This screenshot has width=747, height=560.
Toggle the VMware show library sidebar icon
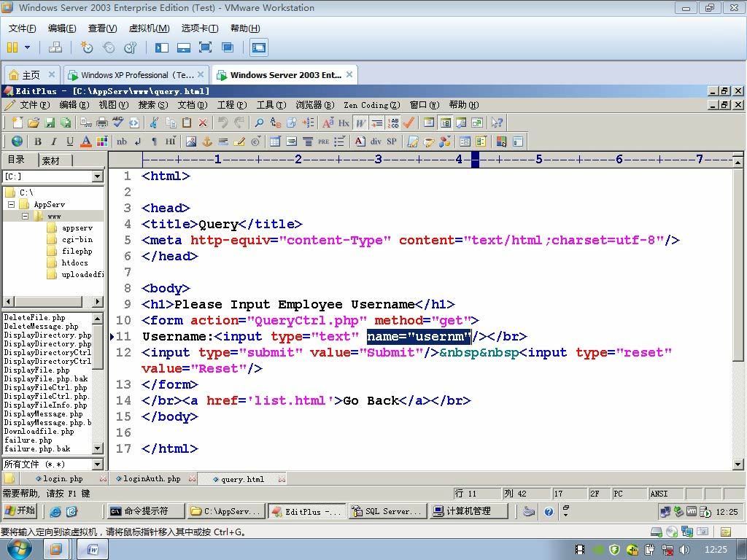click(162, 47)
